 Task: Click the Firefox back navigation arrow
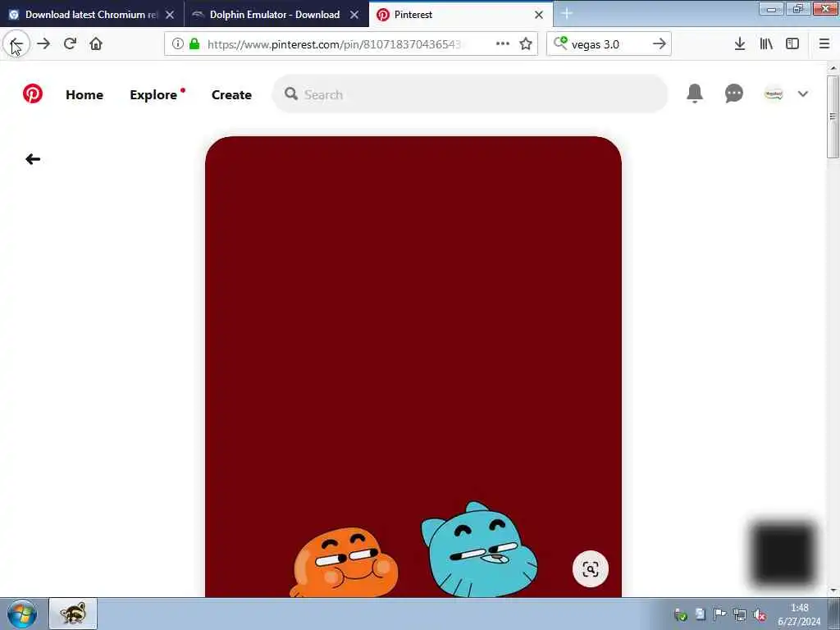[16, 44]
